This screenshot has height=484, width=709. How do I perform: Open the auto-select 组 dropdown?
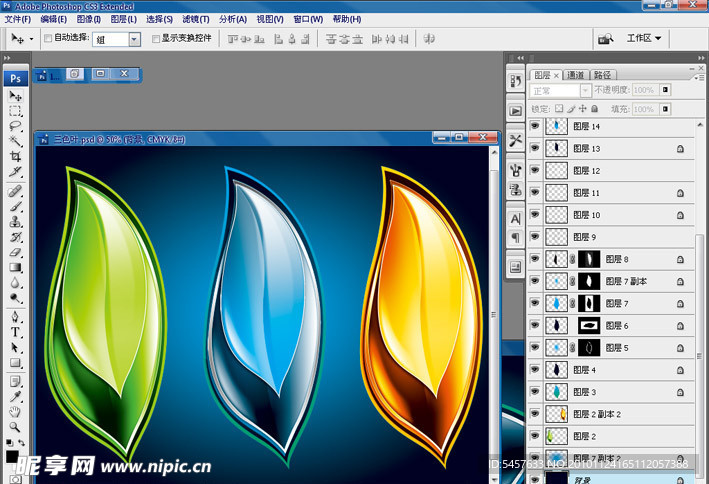pyautogui.click(x=134, y=39)
